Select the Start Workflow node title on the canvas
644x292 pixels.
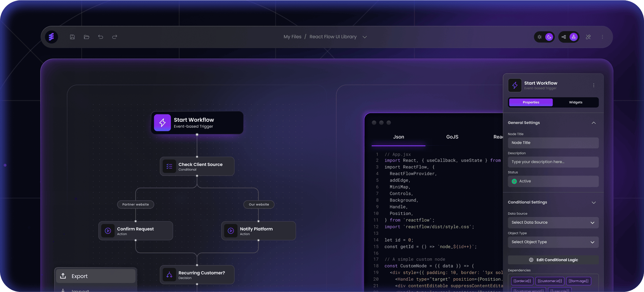click(194, 120)
